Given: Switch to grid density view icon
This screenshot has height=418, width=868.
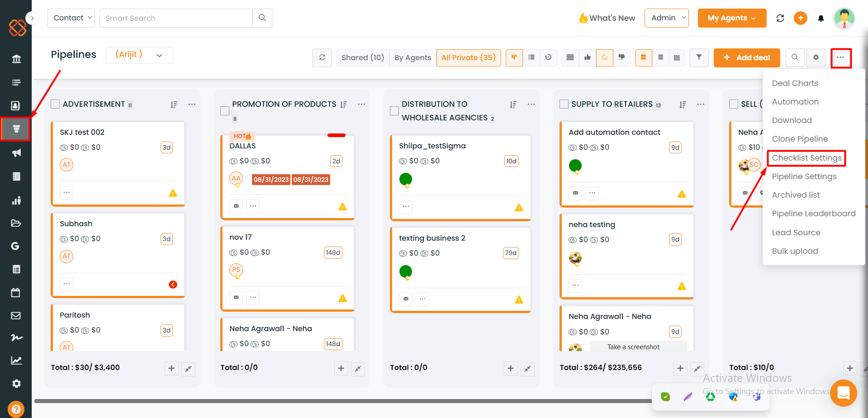Looking at the screenshot, I should point(677,57).
